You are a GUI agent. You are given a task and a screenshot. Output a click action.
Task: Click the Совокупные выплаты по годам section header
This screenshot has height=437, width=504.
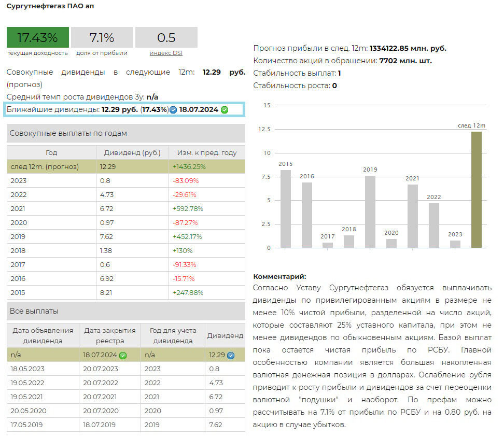125,133
